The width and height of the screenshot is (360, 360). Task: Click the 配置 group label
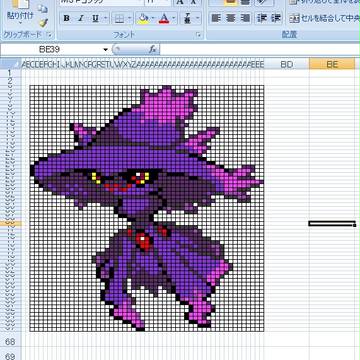[289, 34]
